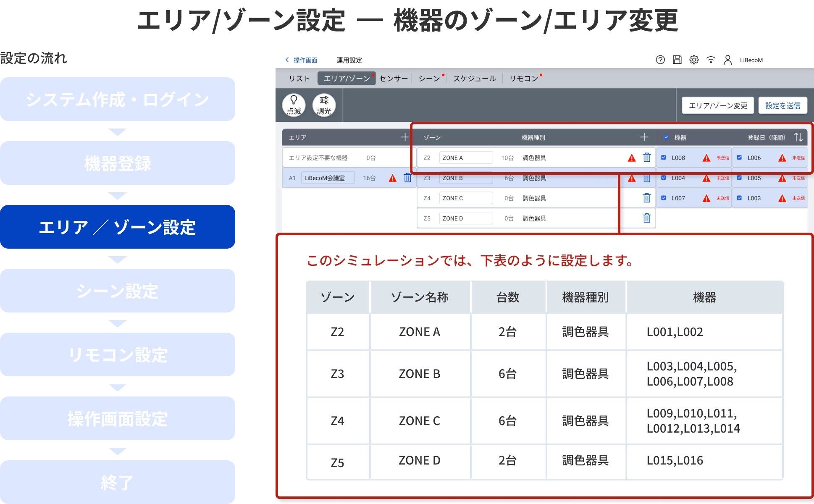Click the 設定を送信 button
The width and height of the screenshot is (814, 504).
782,105
